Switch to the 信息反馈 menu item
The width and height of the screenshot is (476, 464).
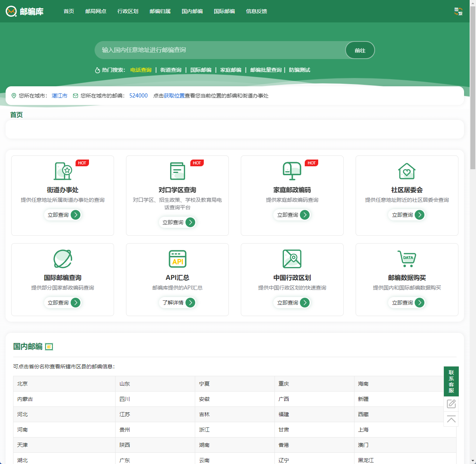(256, 11)
